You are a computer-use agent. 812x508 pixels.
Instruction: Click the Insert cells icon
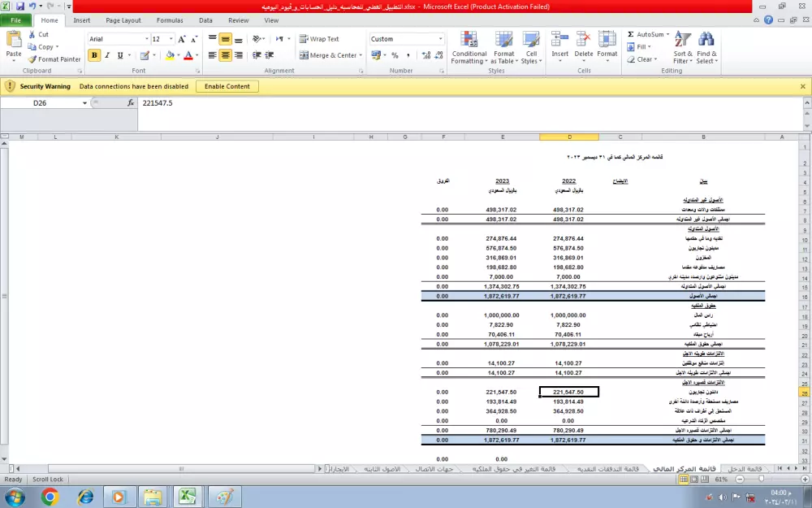(559, 39)
